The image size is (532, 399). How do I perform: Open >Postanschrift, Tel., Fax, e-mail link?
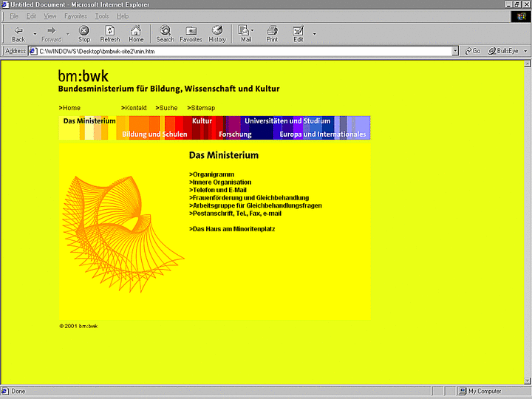click(235, 214)
